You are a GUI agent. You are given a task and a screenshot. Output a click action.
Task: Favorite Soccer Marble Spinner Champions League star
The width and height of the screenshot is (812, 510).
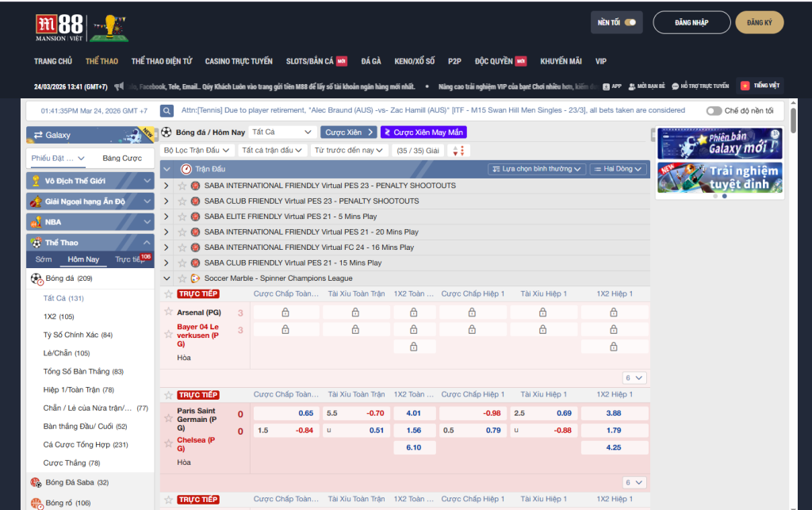point(182,278)
